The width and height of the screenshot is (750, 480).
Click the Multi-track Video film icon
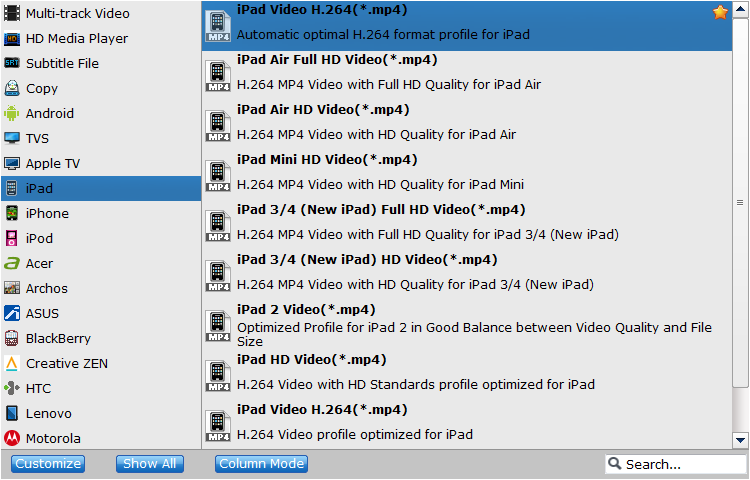(12, 13)
